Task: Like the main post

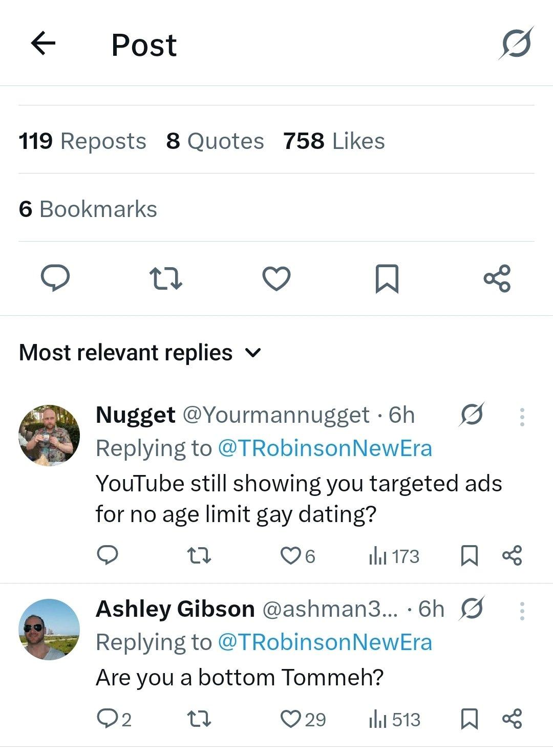Action: (x=276, y=278)
